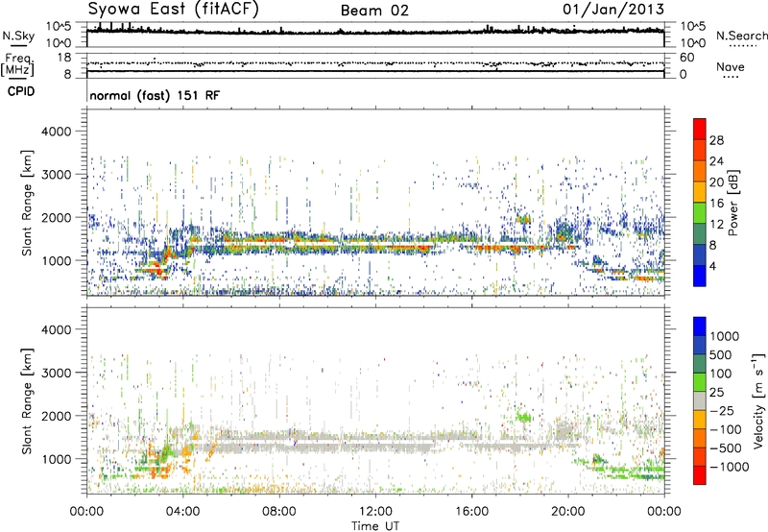
Task: Click the power colorbar label '4'
Action: tap(712, 266)
